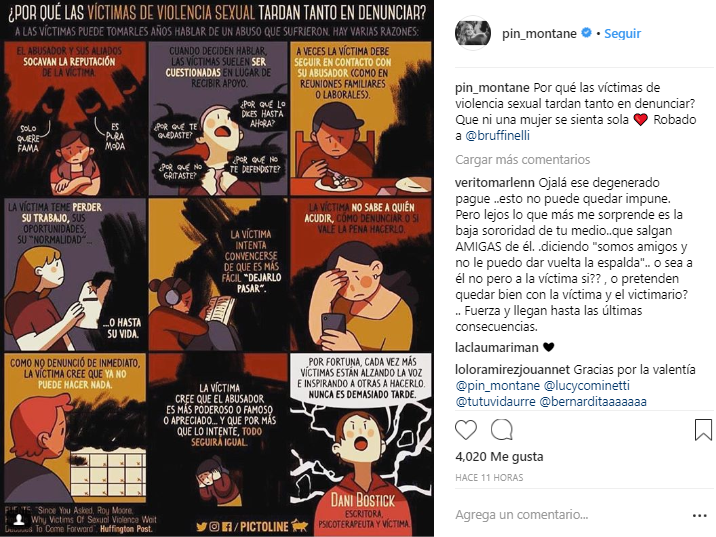Open pin_montane profile picture avatar

(x=473, y=33)
